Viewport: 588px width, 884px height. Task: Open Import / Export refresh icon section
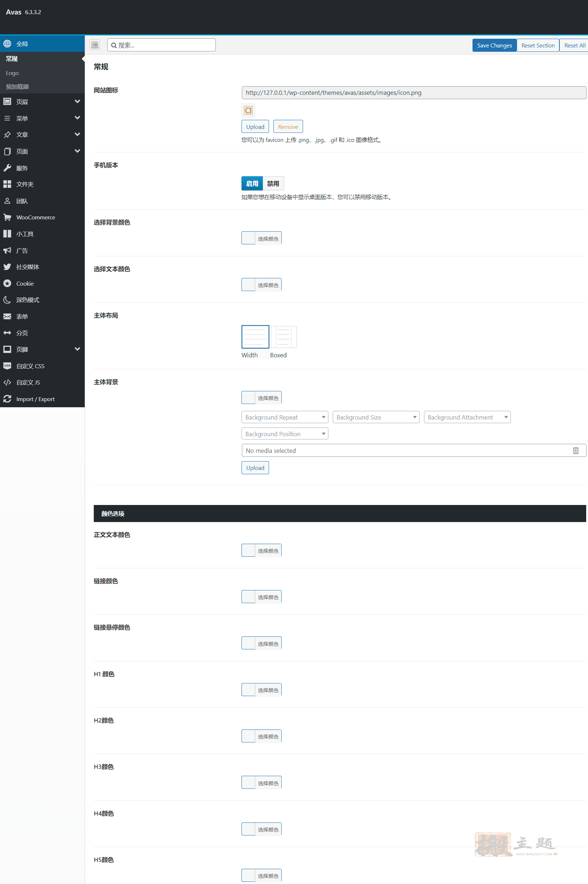tap(42, 399)
